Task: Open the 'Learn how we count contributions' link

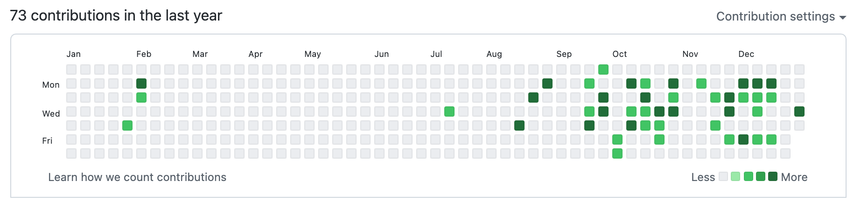Action: (137, 177)
